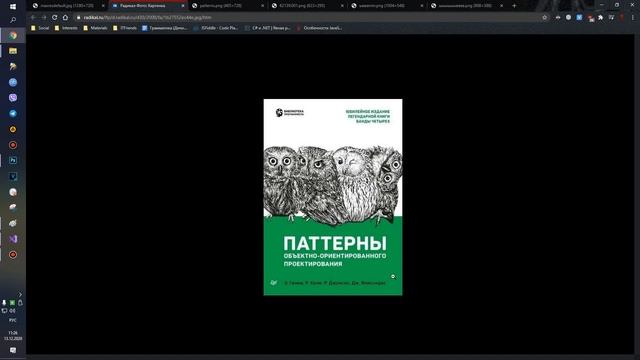
Task: Switch input language РУС indicator
Action: (x=13, y=320)
